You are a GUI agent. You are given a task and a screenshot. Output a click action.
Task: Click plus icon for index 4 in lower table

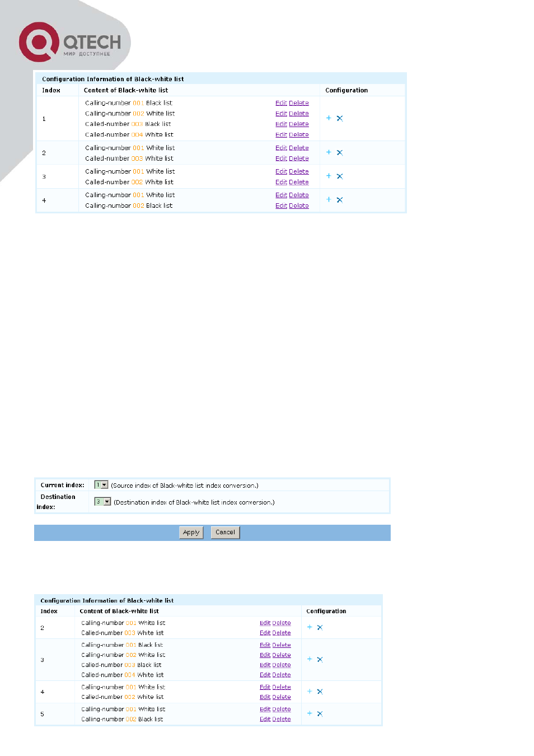pyautogui.click(x=310, y=691)
